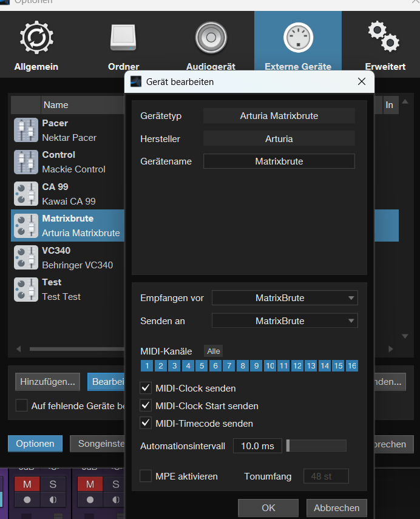The width and height of the screenshot is (420, 519).
Task: Select the Songeinstellungen tab at bottom
Action: pos(97,444)
